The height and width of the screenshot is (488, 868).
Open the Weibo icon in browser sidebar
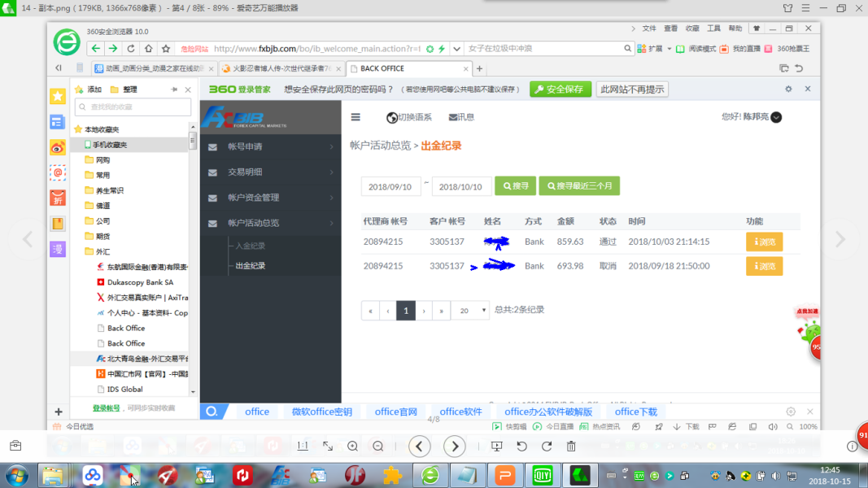58,147
